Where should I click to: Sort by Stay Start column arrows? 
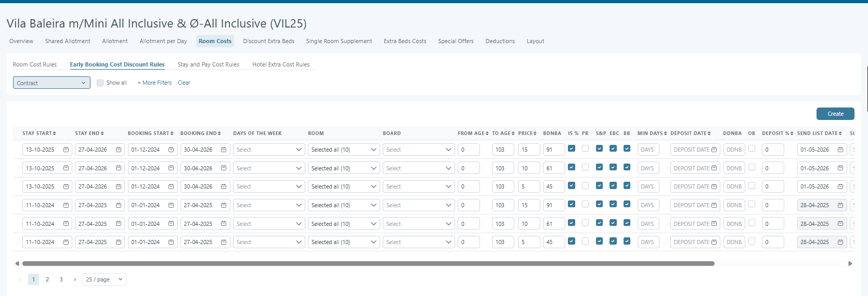point(54,133)
